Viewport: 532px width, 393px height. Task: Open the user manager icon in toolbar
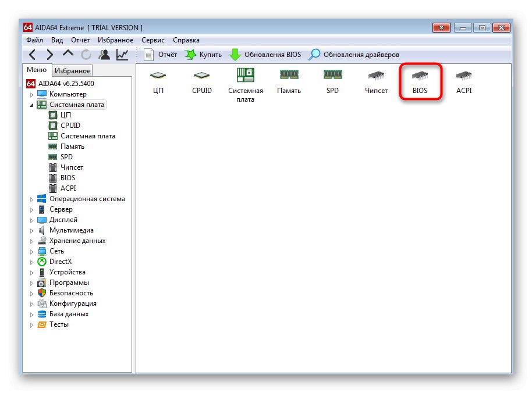coord(104,54)
